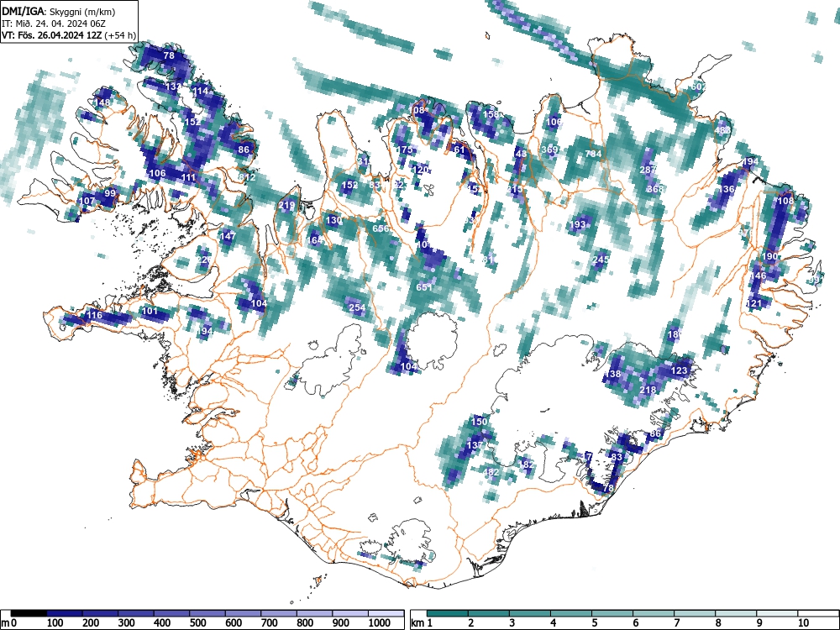Image resolution: width=840 pixels, height=630 pixels.
Task: Click the '10' label in the km legend
Action: (x=802, y=623)
